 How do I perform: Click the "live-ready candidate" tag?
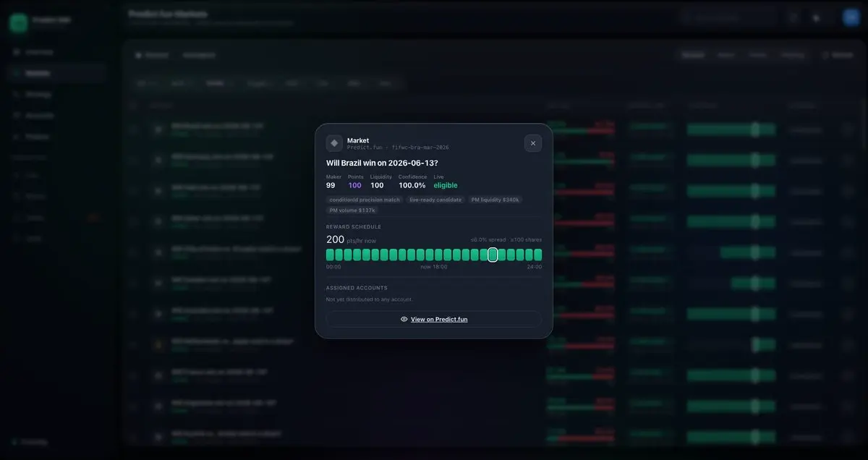click(435, 200)
